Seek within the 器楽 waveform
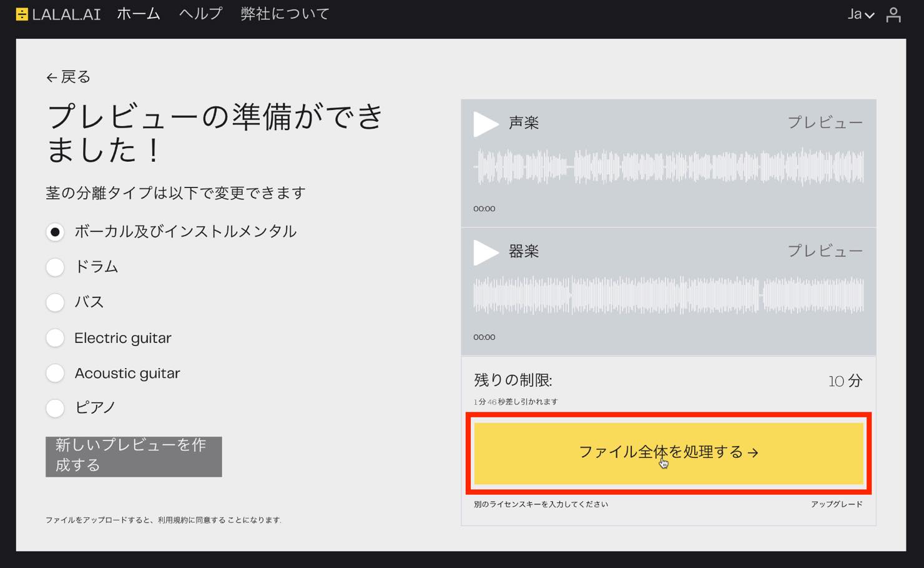The image size is (924, 568). point(669,296)
